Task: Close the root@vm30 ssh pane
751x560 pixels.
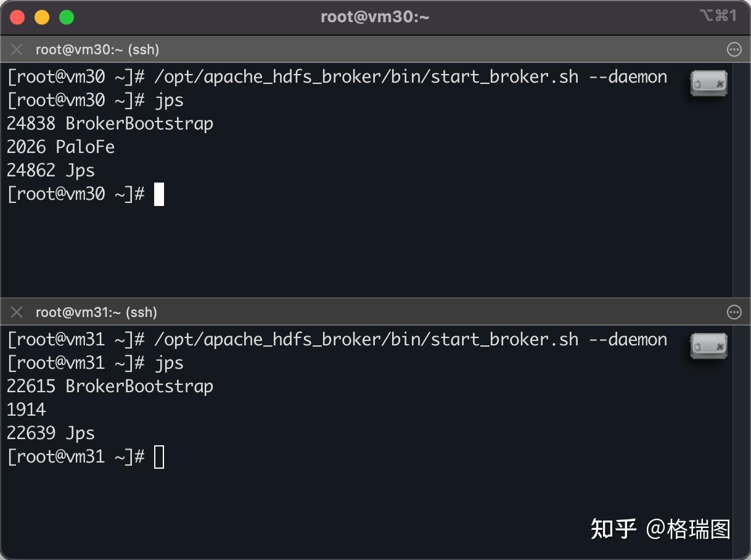Action: click(x=17, y=50)
